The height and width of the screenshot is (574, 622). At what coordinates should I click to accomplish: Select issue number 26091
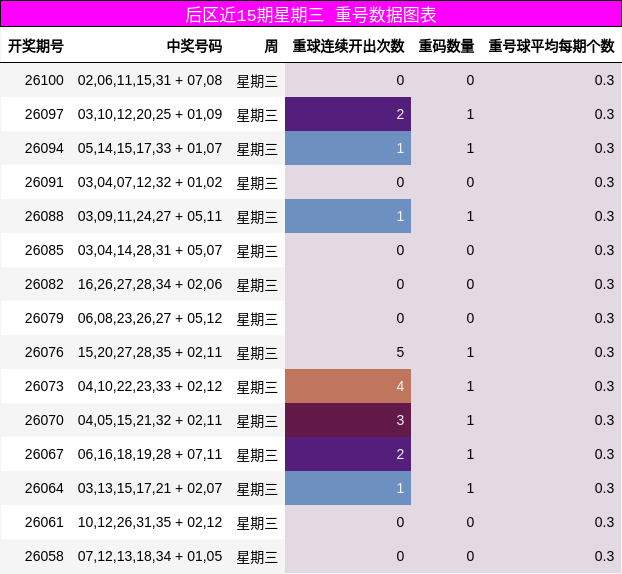pos(44,182)
